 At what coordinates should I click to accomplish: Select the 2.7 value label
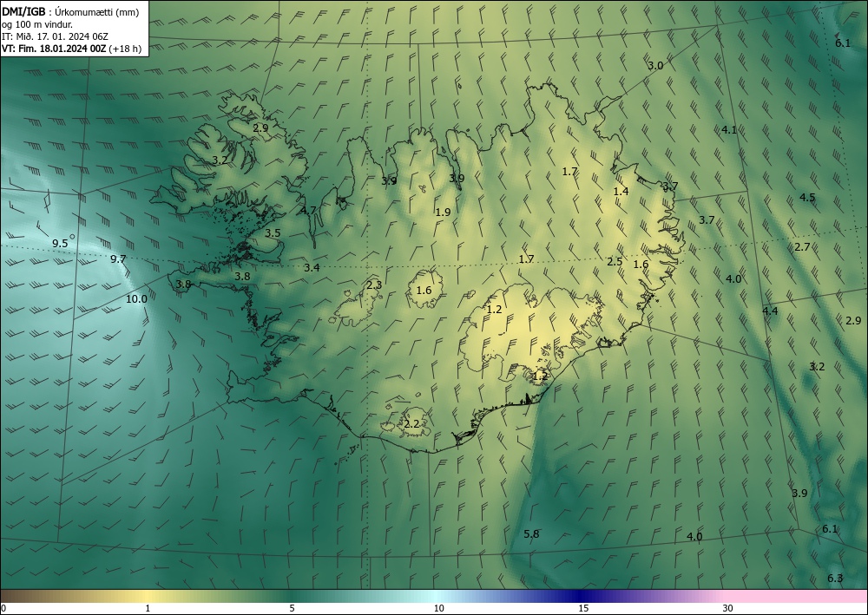802,247
